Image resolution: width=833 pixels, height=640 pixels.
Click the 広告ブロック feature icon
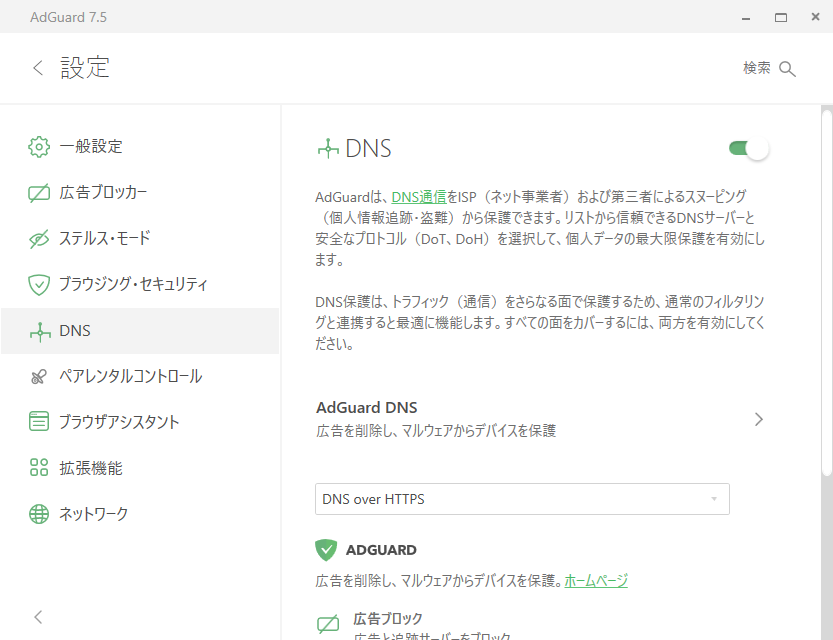328,624
